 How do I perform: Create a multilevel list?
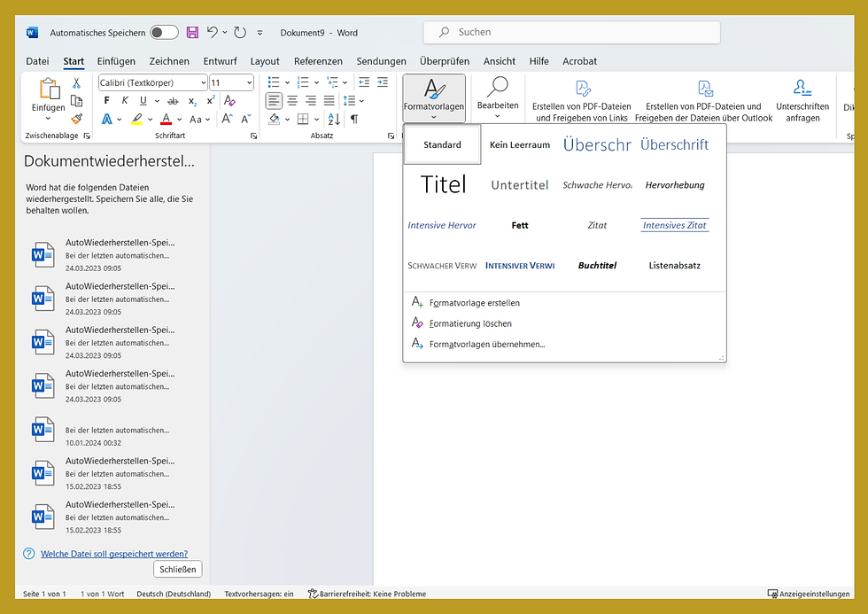coord(332,82)
